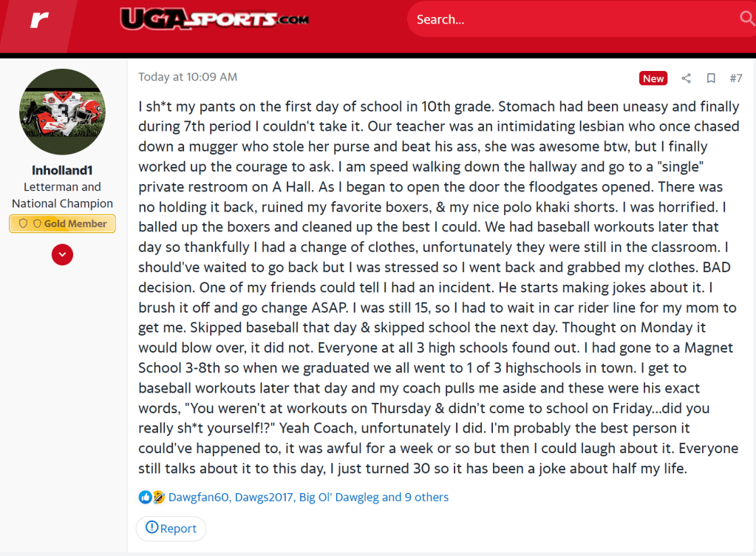Bookmark this post
The image size is (756, 556).
[x=711, y=78]
